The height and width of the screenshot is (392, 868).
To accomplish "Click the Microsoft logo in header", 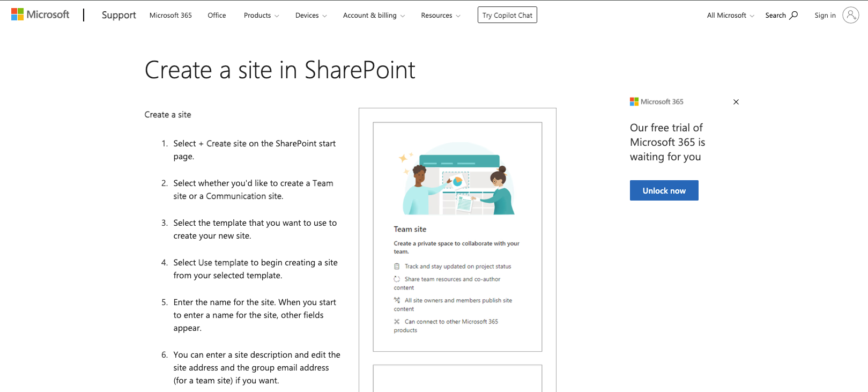I will click(x=40, y=14).
